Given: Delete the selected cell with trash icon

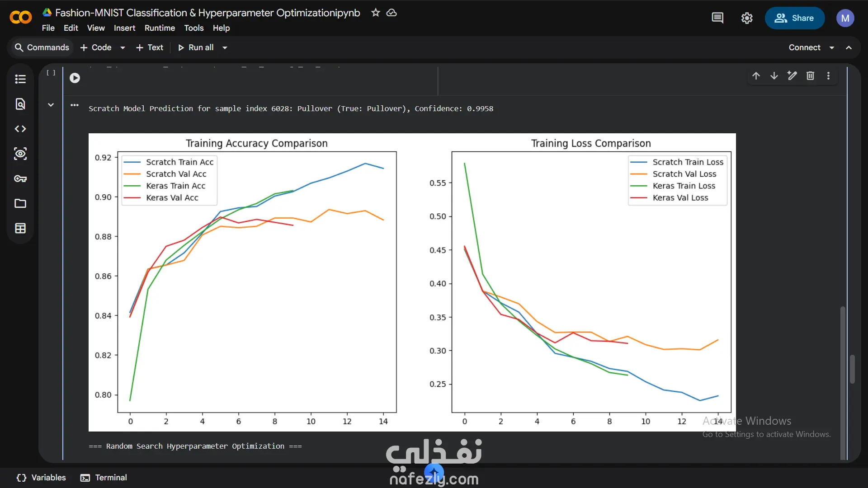Looking at the screenshot, I should point(810,76).
